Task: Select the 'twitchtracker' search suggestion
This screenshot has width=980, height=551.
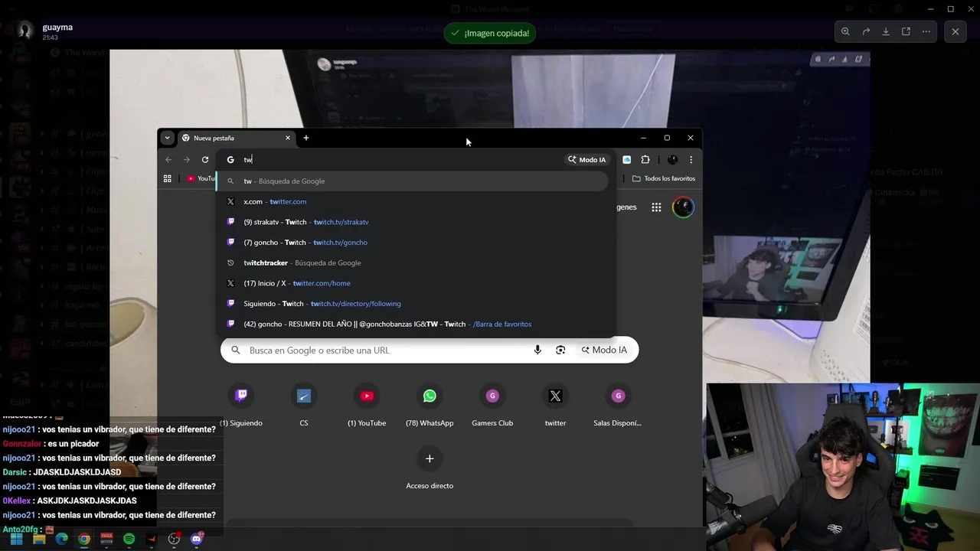Action: [x=413, y=262]
